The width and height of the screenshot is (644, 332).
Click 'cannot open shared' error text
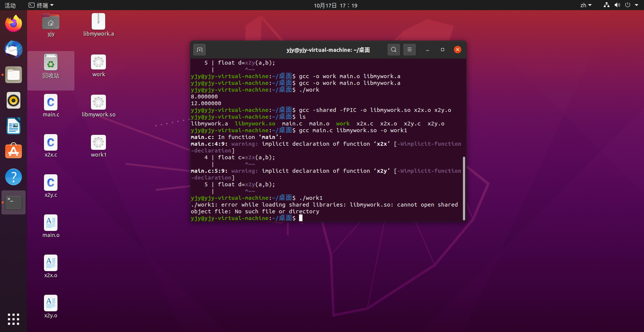pyautogui.click(x=428, y=205)
